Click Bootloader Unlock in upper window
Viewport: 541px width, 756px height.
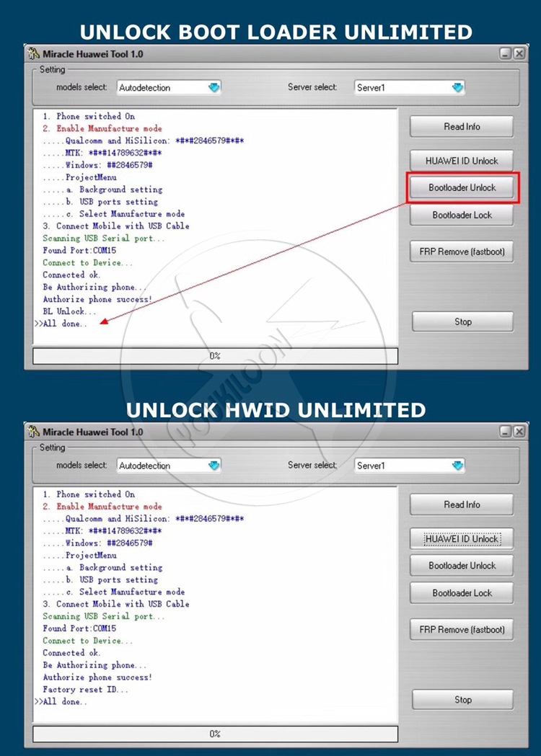click(x=462, y=187)
